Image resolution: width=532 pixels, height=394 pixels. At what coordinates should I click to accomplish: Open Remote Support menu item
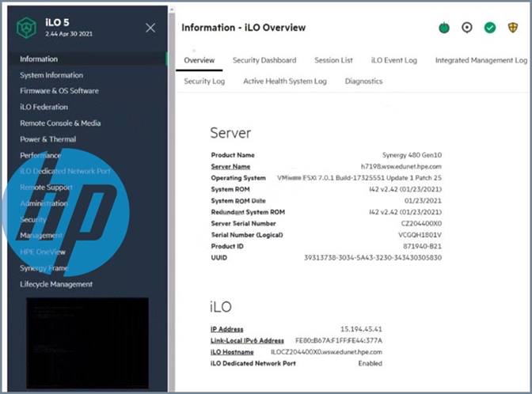click(46, 188)
